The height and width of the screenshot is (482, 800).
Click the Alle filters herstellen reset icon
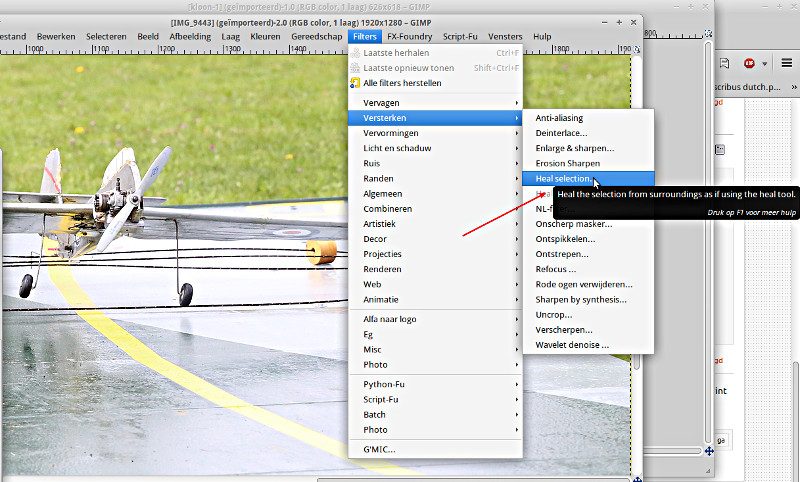(x=355, y=83)
